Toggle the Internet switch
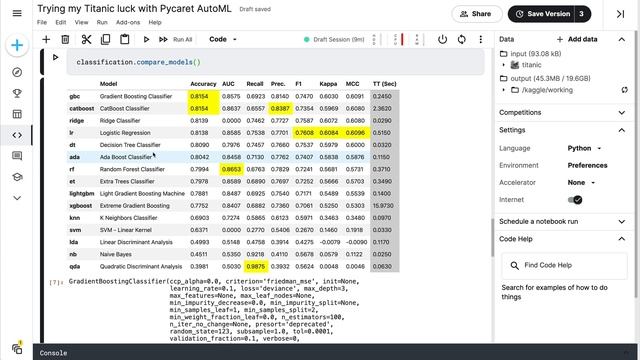Viewport: 640px width, 360px height. tap(575, 200)
